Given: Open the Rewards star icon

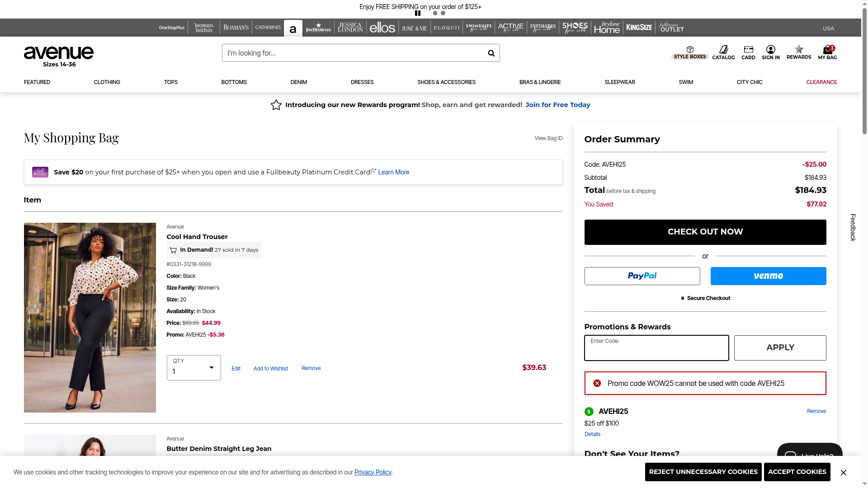Looking at the screenshot, I should tap(799, 52).
